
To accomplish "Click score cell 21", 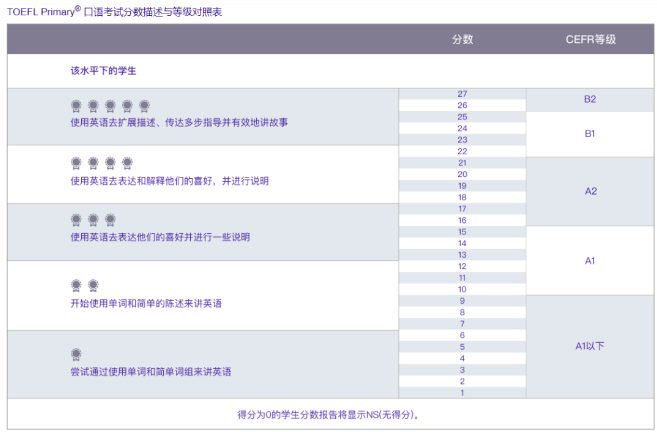I will coord(462,163).
